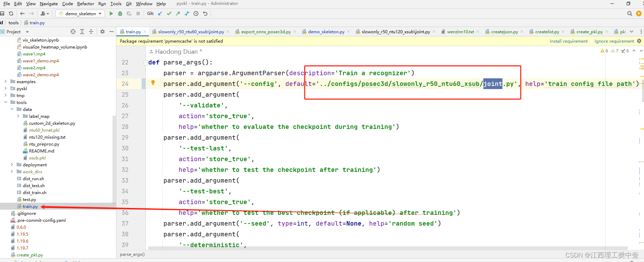Screen dimensions: 644x262
Task: Open the Git menu
Action: [129, 3]
